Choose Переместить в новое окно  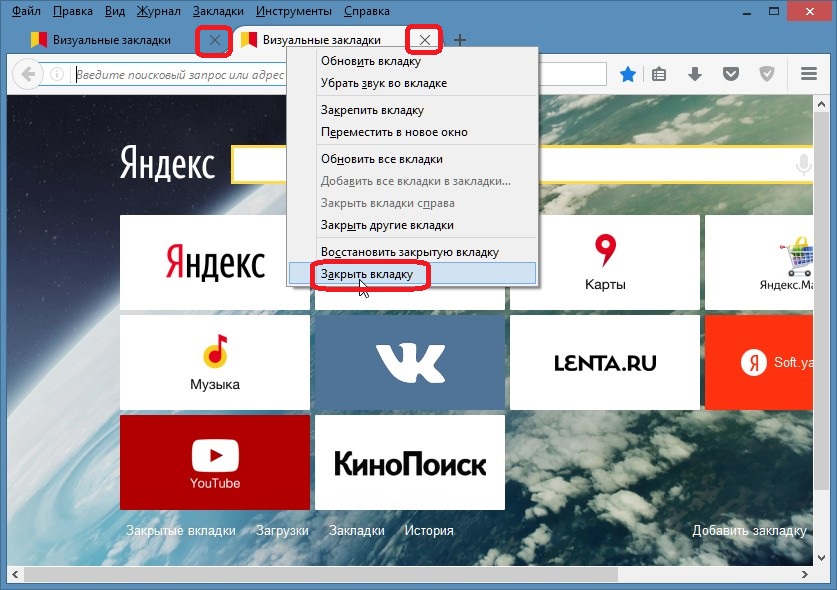click(x=412, y=132)
